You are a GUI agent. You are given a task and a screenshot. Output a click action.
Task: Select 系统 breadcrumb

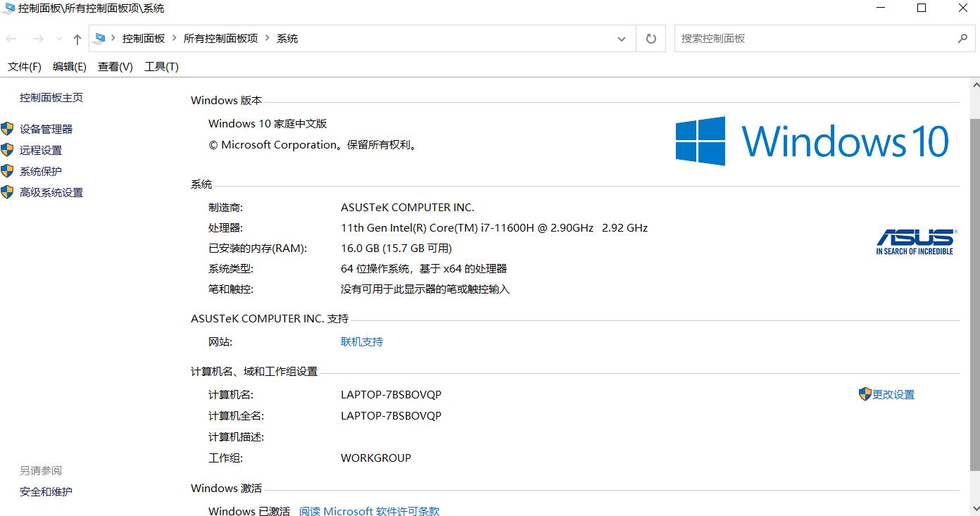coord(287,39)
